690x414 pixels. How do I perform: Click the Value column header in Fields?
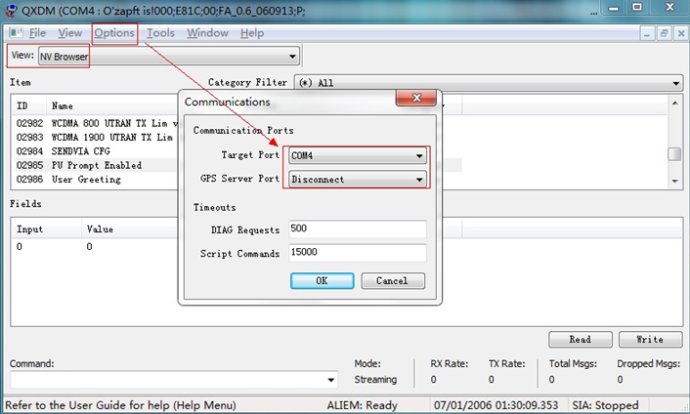coord(130,229)
